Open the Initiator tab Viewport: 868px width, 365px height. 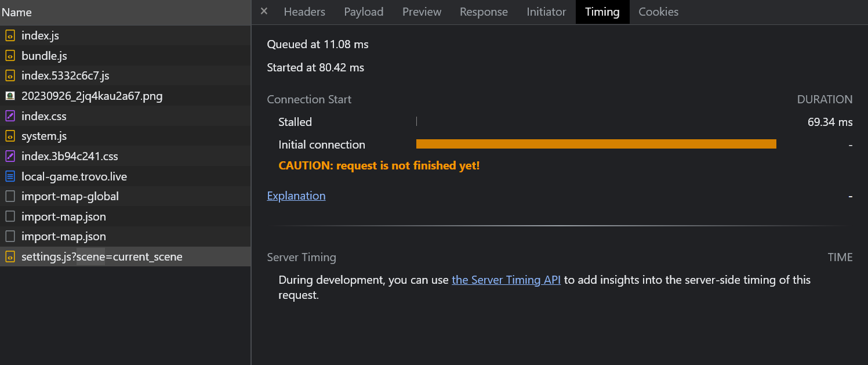[546, 12]
